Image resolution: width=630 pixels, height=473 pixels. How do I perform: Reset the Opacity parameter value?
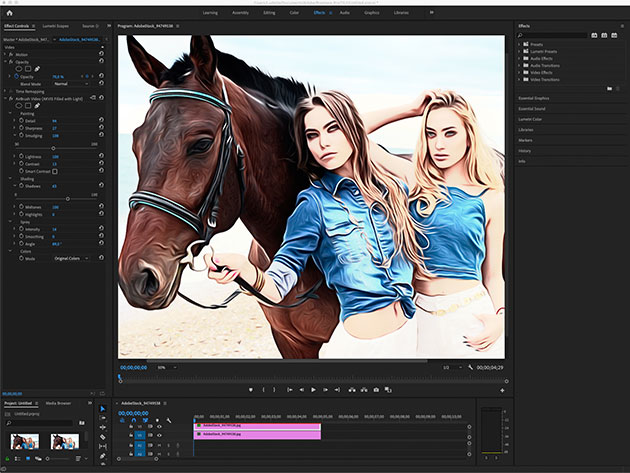click(x=101, y=75)
